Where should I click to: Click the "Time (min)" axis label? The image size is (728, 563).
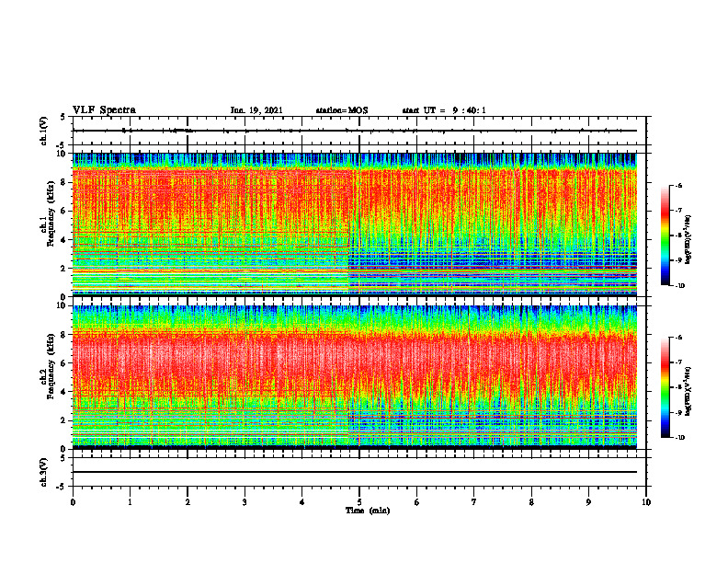click(368, 511)
